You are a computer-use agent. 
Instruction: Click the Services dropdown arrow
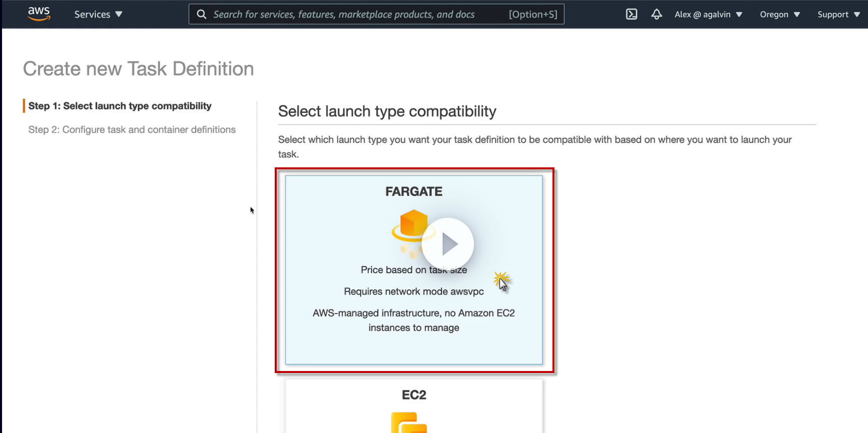click(x=119, y=14)
